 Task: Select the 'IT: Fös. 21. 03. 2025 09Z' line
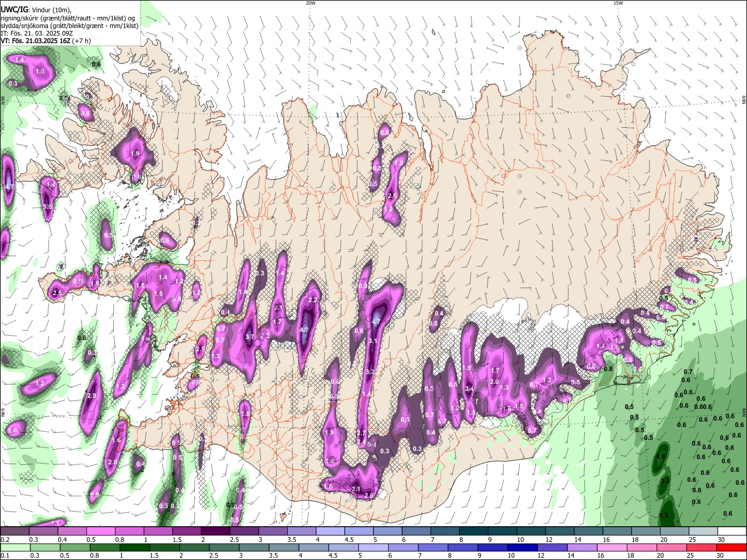(36, 33)
